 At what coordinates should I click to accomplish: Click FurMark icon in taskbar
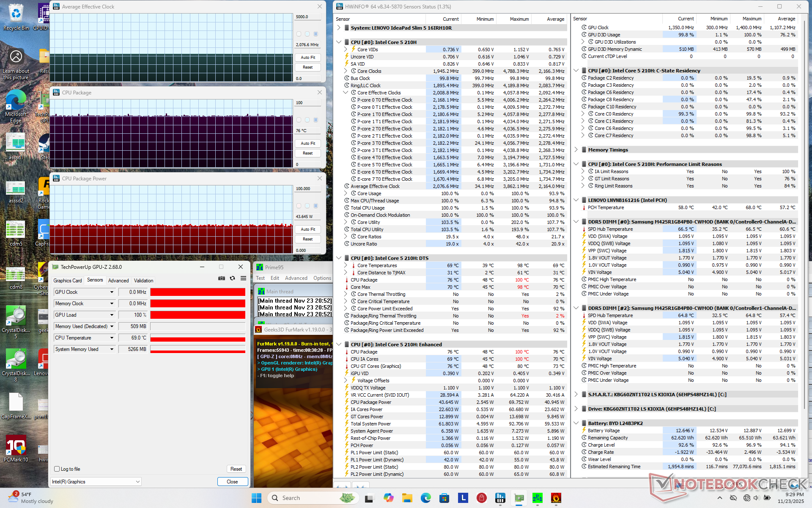556,498
